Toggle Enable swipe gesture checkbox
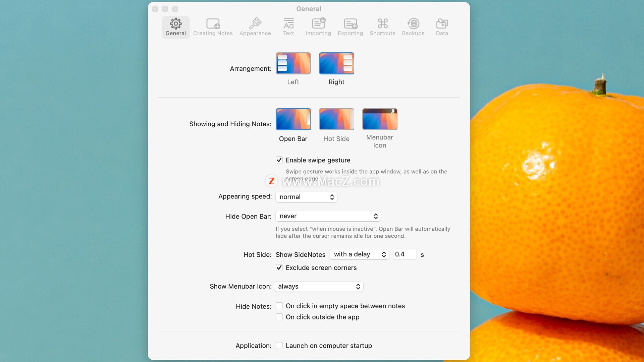The width and height of the screenshot is (644, 362). tap(279, 160)
